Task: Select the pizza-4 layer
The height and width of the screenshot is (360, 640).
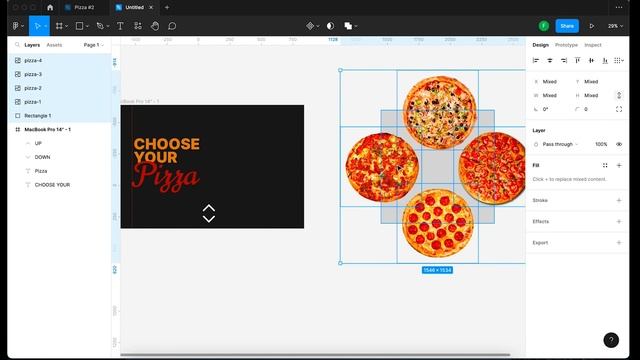Action: pyautogui.click(x=60, y=60)
